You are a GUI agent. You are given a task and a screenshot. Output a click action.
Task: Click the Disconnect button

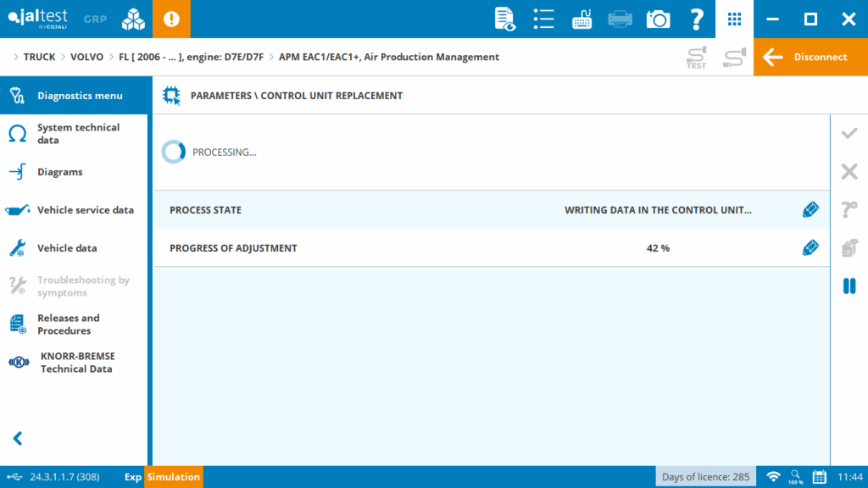pos(810,57)
